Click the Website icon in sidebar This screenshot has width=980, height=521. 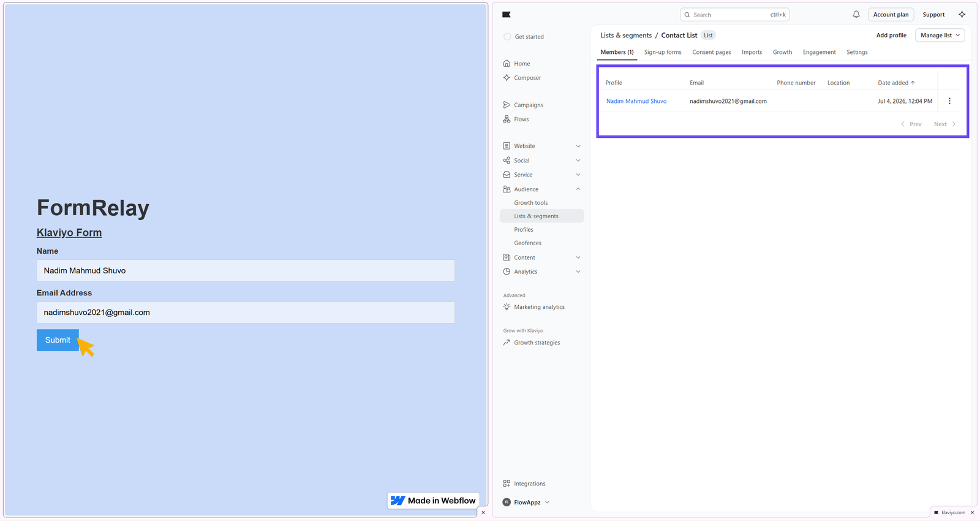pyautogui.click(x=507, y=146)
